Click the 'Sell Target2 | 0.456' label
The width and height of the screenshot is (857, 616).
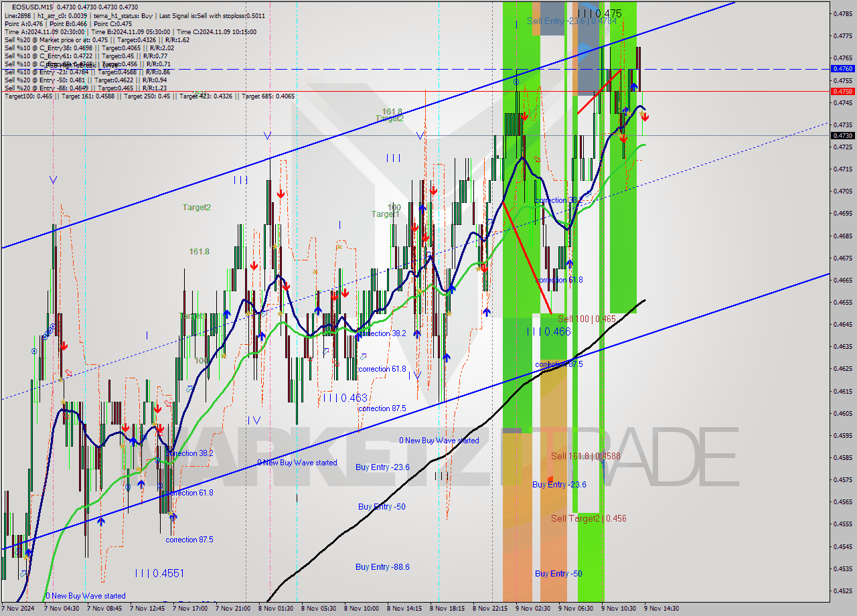point(589,518)
